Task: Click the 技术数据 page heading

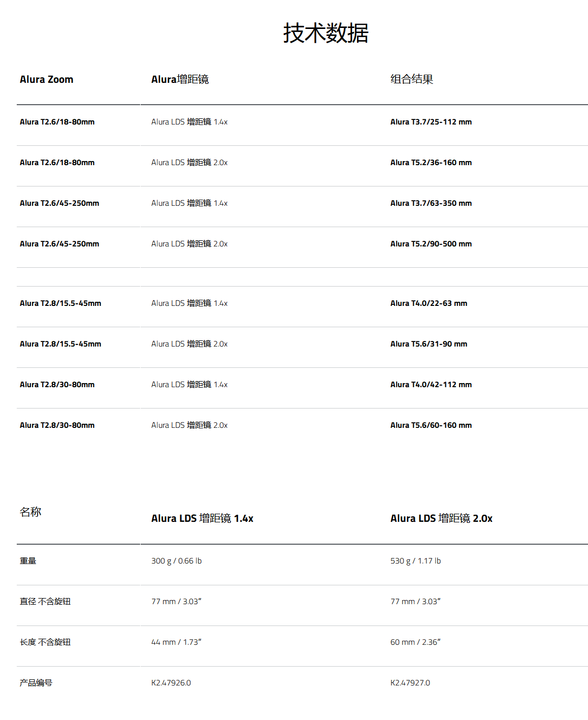Action: 325,33
